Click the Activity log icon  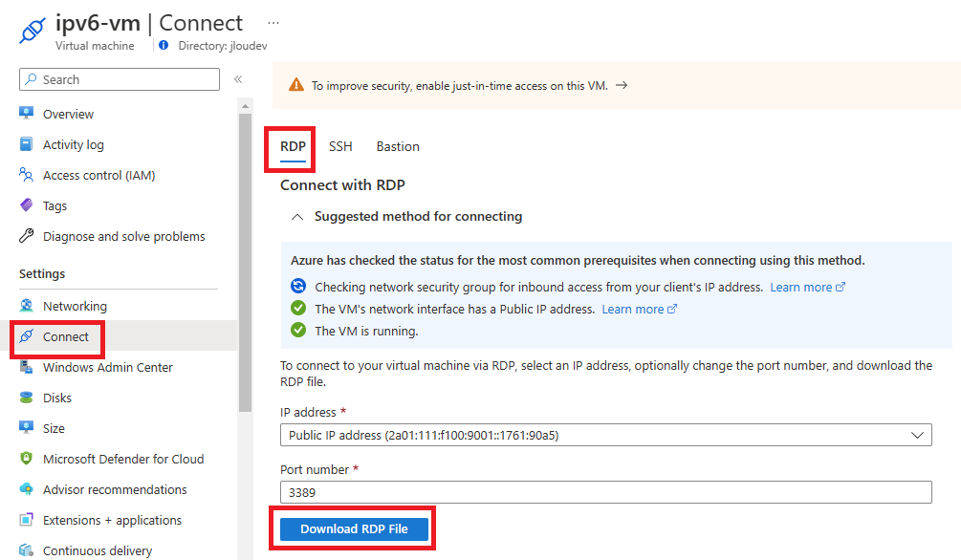[27, 144]
